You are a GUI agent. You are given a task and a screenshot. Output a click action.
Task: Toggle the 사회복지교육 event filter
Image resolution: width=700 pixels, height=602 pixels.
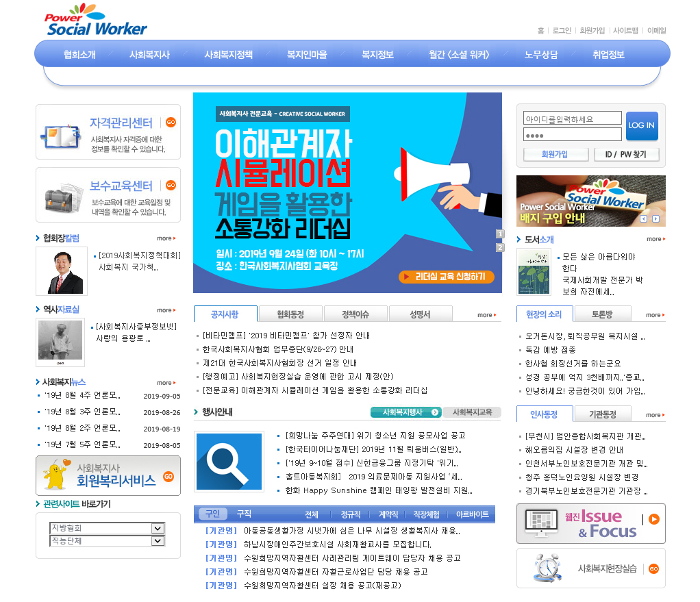(x=472, y=412)
